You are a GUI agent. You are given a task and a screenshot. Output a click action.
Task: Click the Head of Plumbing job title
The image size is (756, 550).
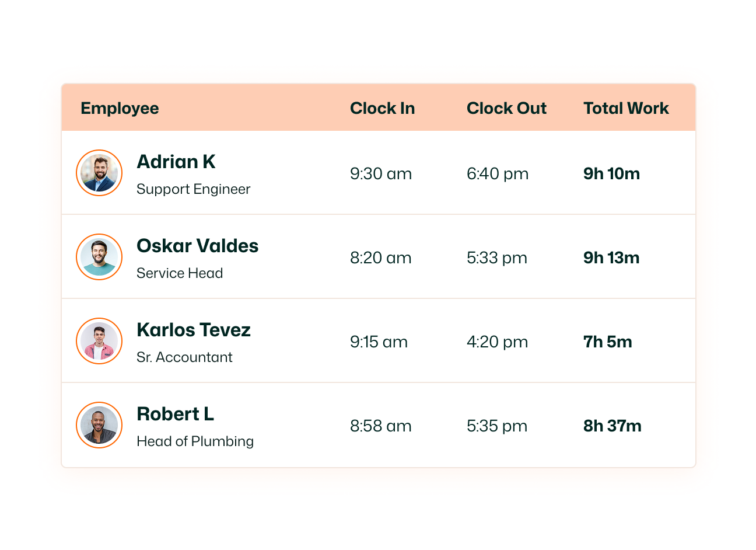click(x=195, y=441)
